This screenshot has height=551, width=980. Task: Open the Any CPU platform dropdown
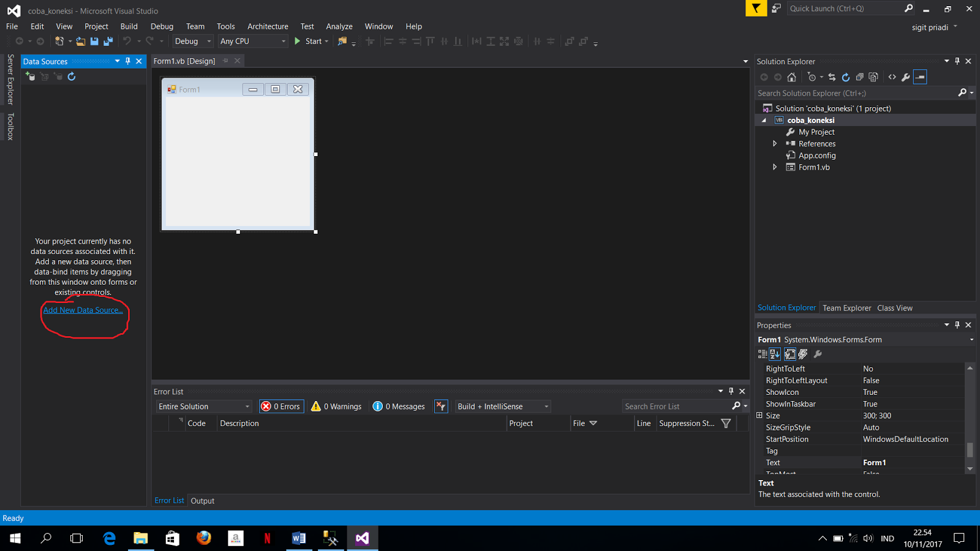coord(253,41)
